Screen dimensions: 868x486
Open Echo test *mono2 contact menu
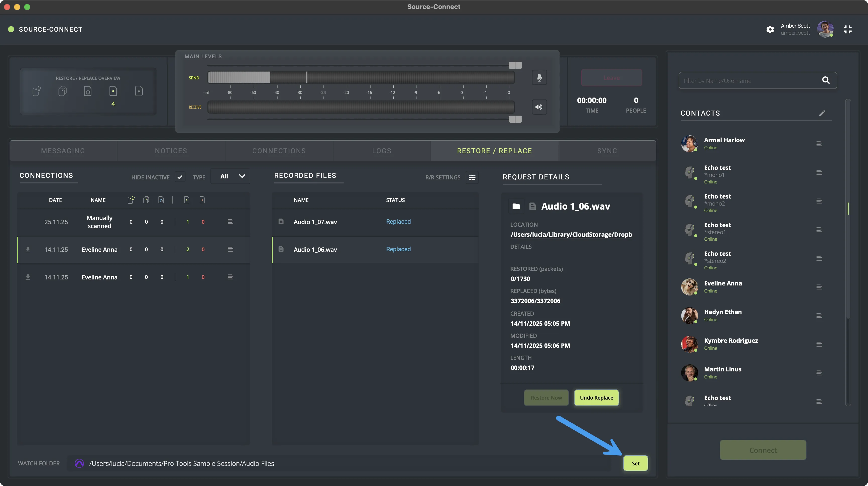pyautogui.click(x=819, y=201)
